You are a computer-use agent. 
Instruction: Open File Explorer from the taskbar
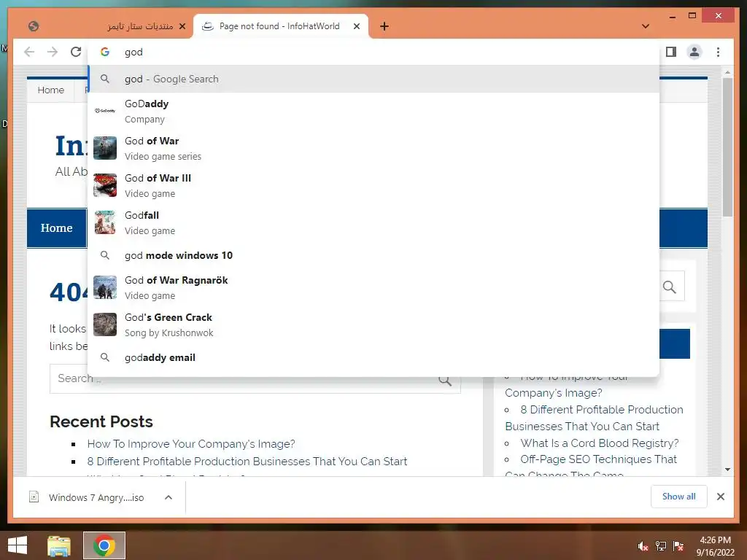click(59, 545)
